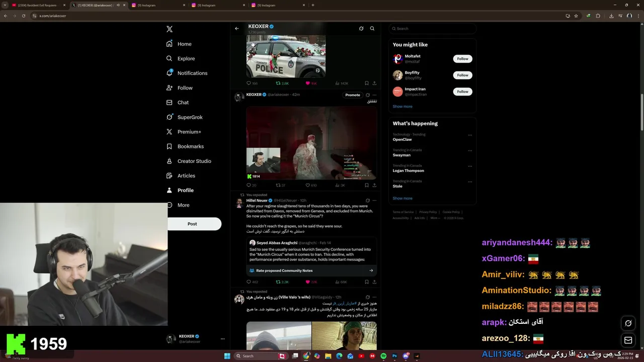The height and width of the screenshot is (362, 644).
Task: Share the KEOXER video post
Action: click(x=374, y=185)
